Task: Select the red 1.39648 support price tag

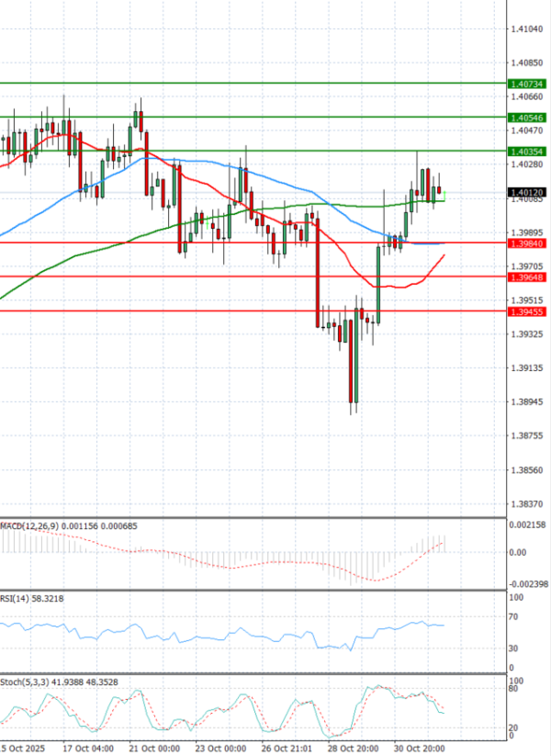Action: coord(527,276)
